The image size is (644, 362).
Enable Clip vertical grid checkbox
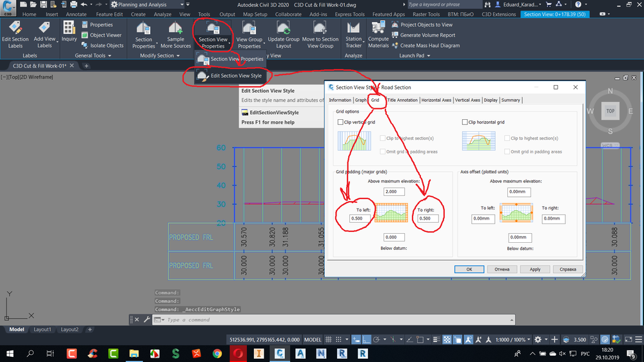[340, 122]
